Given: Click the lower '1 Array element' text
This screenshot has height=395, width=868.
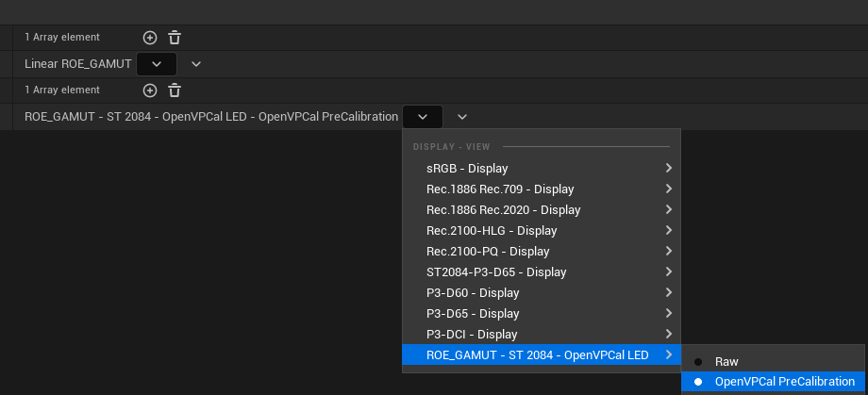Looking at the screenshot, I should pyautogui.click(x=62, y=90).
